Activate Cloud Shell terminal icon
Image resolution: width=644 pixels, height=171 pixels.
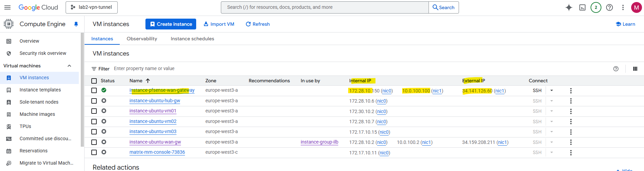[x=582, y=7]
